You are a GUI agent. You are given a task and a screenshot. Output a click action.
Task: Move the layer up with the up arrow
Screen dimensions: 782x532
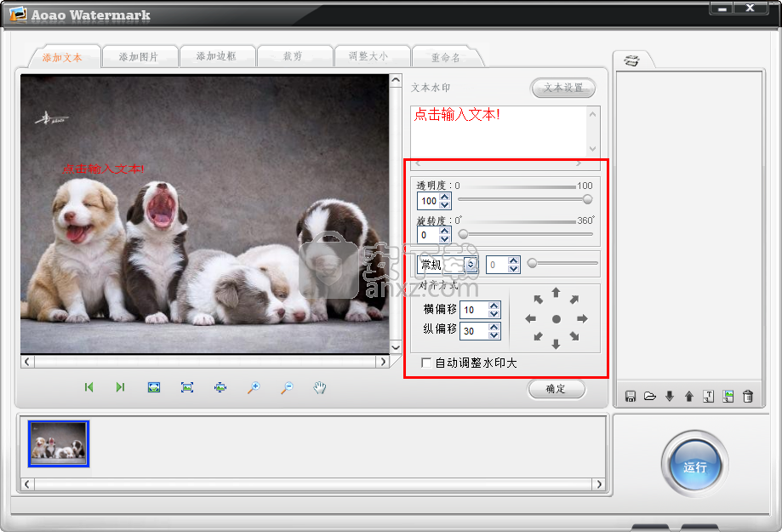[689, 397]
